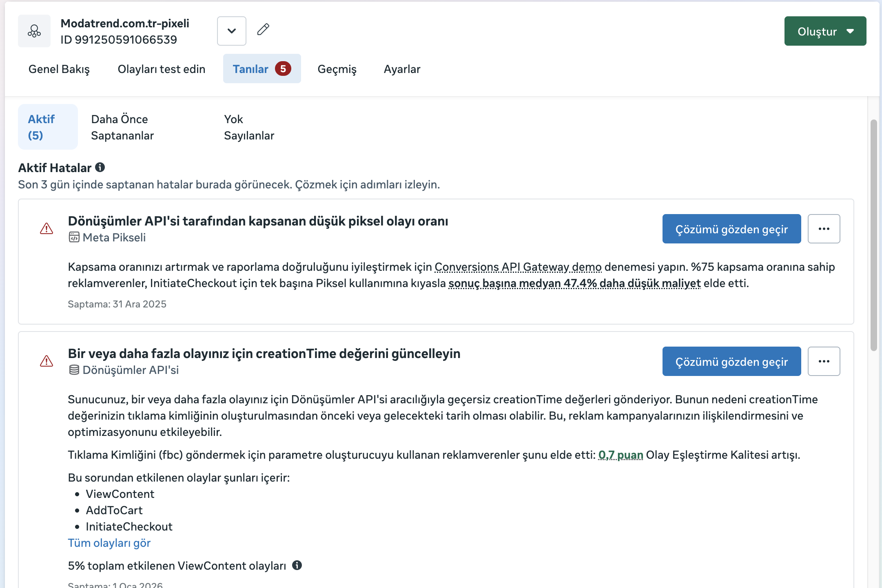
Task: Go to the Ayarlar tab
Action: (402, 69)
